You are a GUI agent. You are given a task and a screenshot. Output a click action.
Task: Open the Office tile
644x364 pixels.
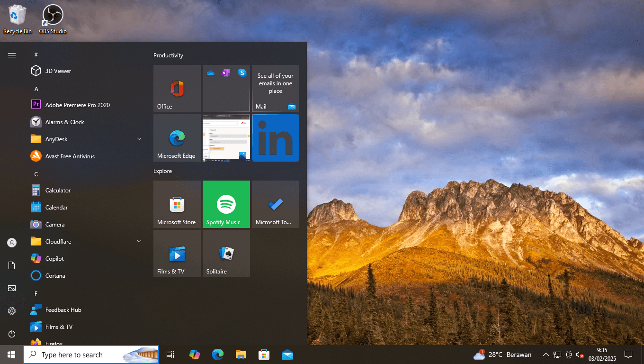coord(177,89)
